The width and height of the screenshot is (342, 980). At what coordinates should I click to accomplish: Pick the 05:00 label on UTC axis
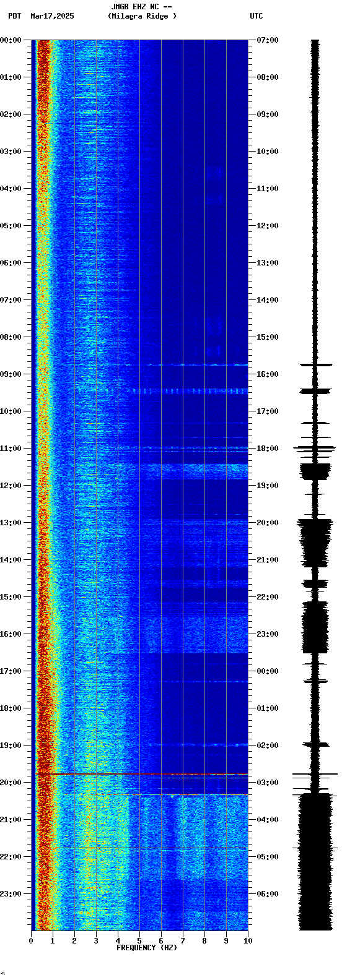point(268,857)
